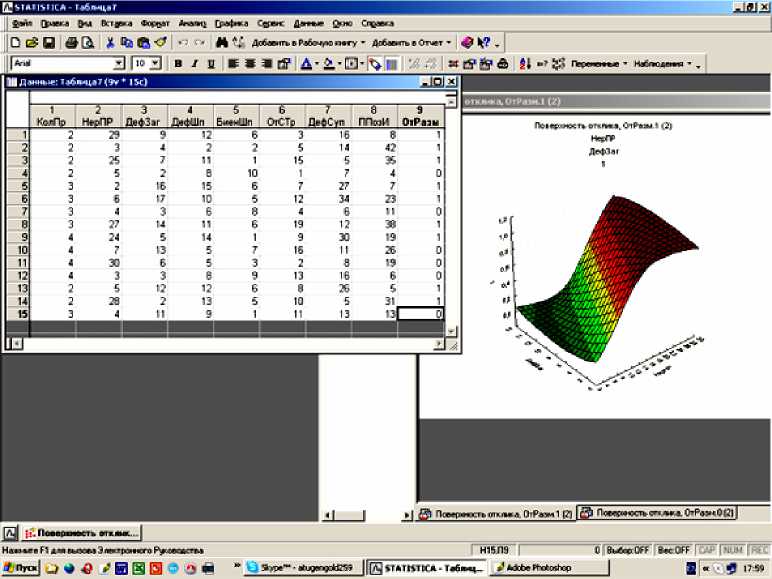Open fill color dropdown arrow
772x579 pixels.
(339, 64)
